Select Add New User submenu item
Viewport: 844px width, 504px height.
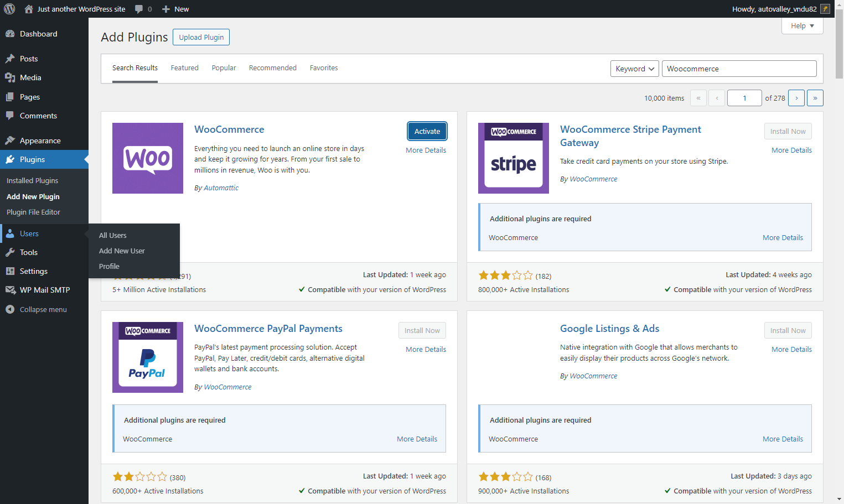point(122,251)
